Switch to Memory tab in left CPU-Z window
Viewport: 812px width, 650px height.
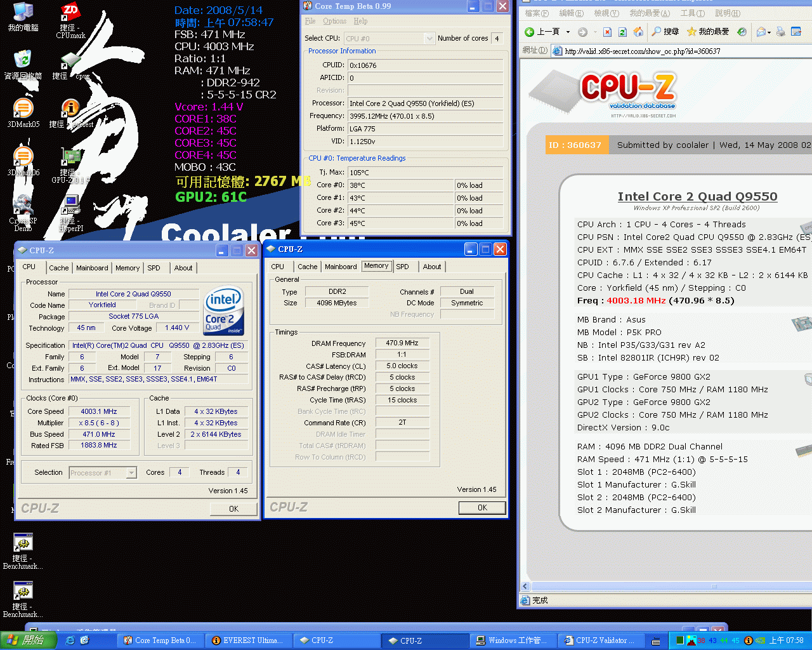pos(128,268)
